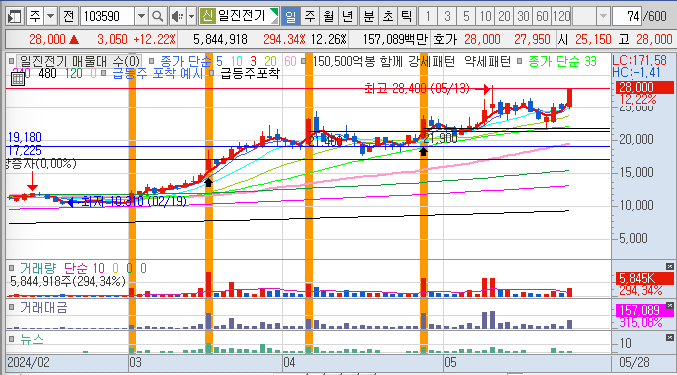Viewport: 677px width, 375px height.
Task: Click the +12.22% change rate in the quote bar
Action: click(155, 39)
